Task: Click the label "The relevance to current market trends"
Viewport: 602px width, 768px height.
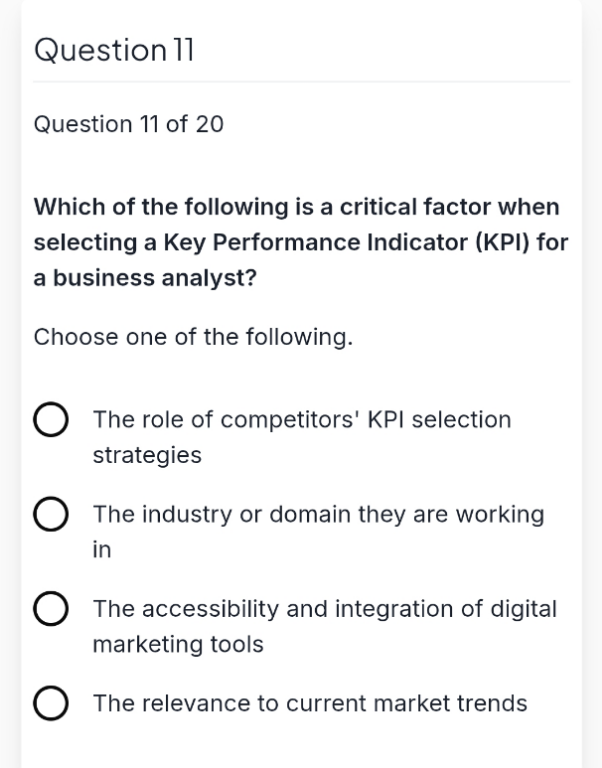Action: (310, 703)
